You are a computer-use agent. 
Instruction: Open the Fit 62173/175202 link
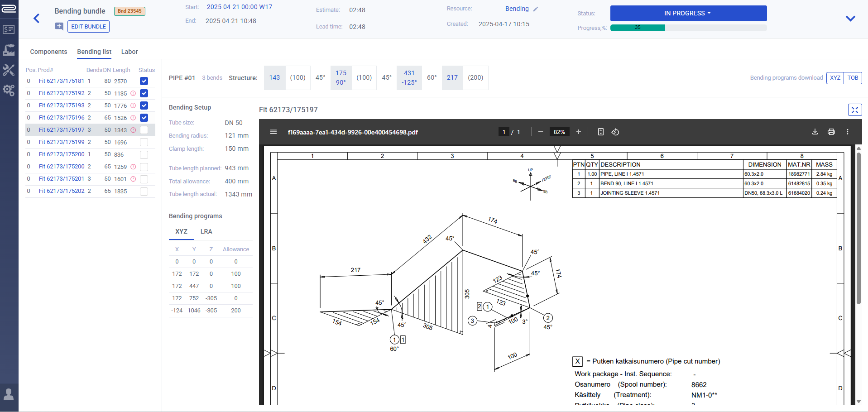pyautogui.click(x=62, y=191)
